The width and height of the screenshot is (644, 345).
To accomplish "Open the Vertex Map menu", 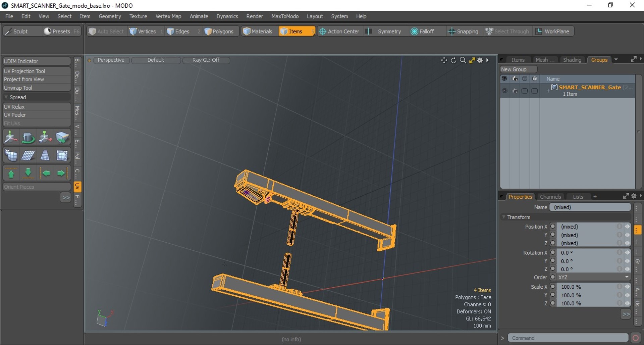I will pyautogui.click(x=168, y=16).
